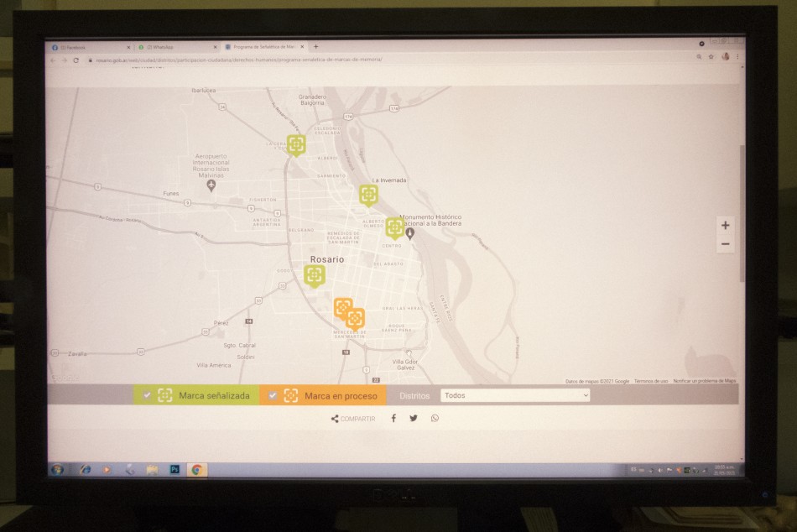Image resolution: width=797 pixels, height=532 pixels.
Task: Switch to the WhatsApp browser tab
Action: tap(175, 47)
